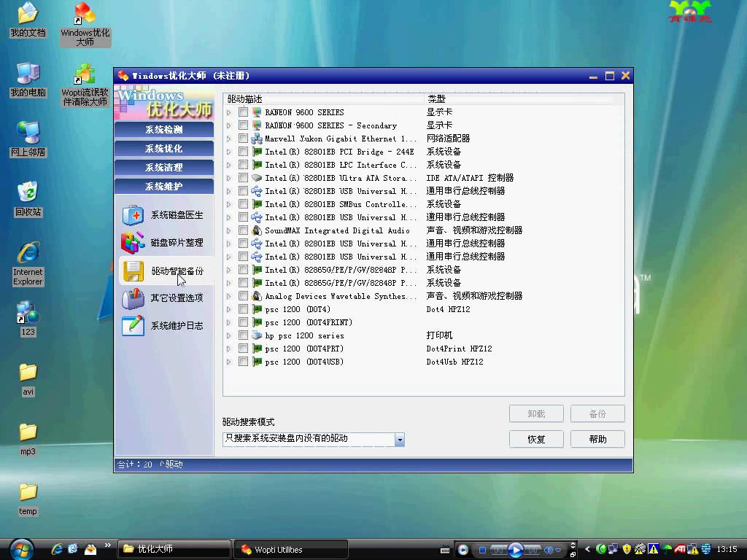Select the Wopti流氓软件清除大师 desktop shortcut
Screen dimensions: 747x560
click(85, 85)
